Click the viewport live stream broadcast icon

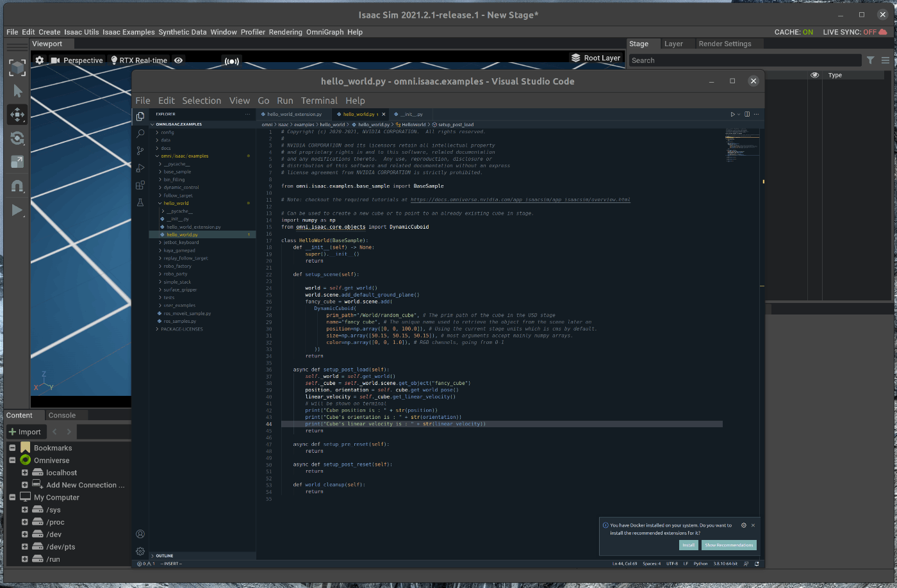[x=231, y=61]
